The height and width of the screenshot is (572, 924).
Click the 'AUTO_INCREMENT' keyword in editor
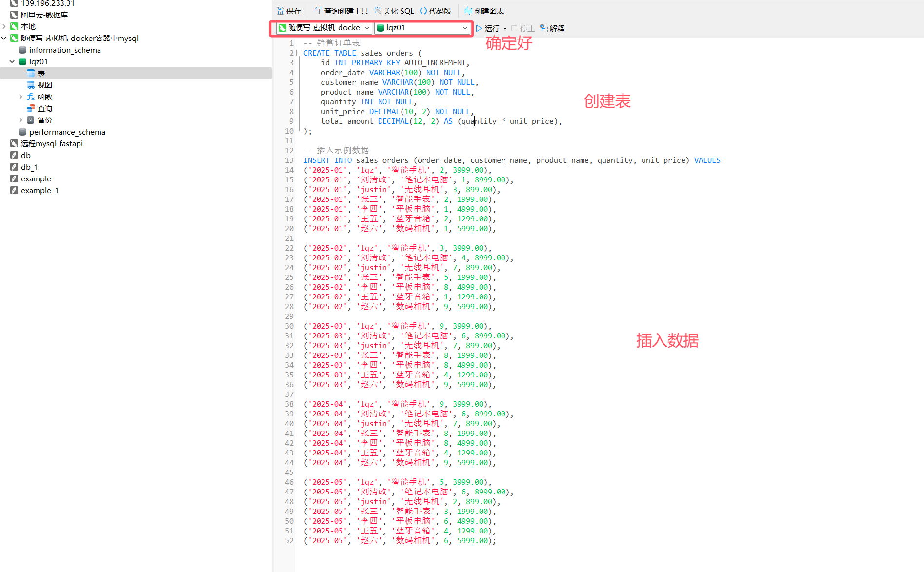click(435, 62)
